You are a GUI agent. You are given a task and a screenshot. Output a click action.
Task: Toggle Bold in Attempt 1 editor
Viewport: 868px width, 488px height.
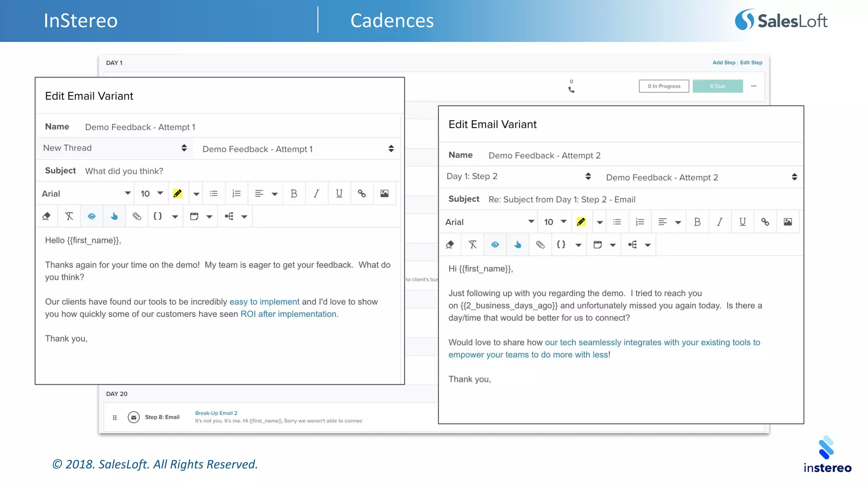294,194
